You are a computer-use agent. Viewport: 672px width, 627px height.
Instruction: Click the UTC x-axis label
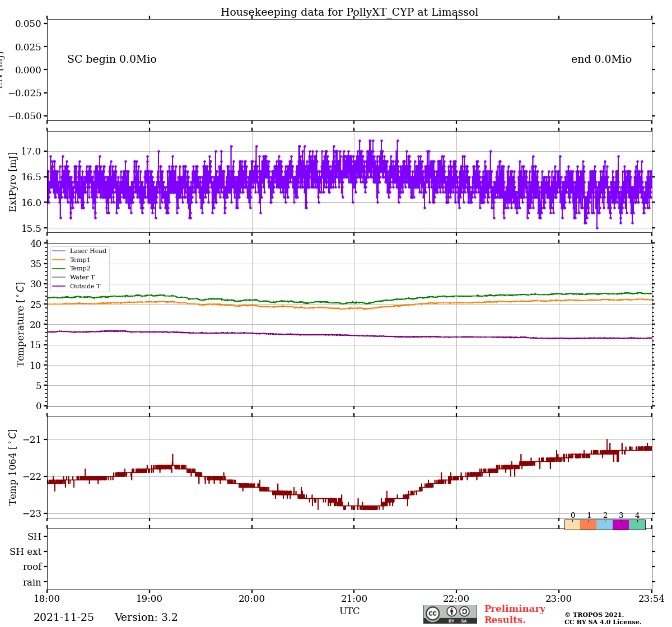[349, 611]
